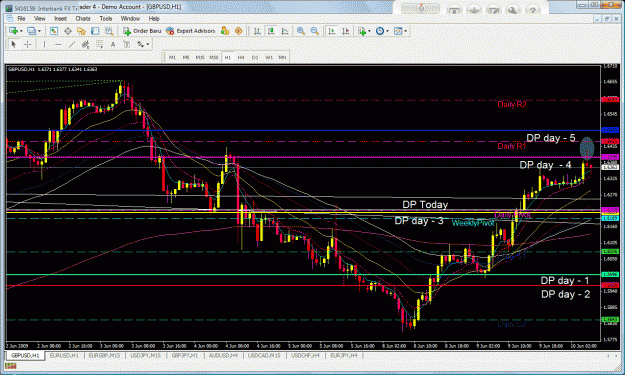Set timeframe to MN

pyautogui.click(x=282, y=57)
